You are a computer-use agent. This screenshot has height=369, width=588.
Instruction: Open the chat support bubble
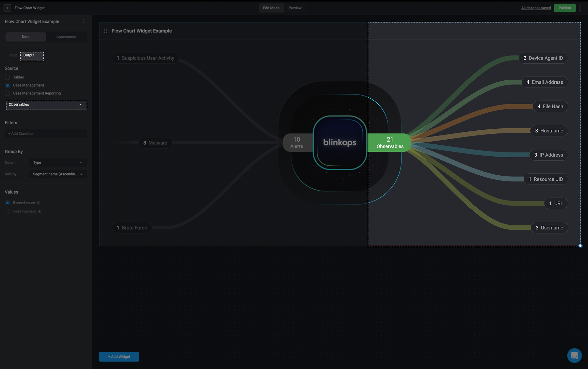(x=574, y=355)
